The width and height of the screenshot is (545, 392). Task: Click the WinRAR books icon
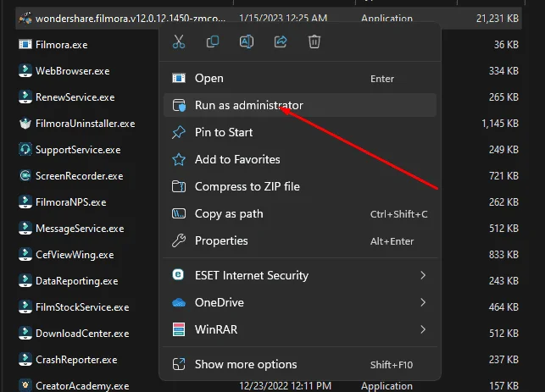click(179, 329)
